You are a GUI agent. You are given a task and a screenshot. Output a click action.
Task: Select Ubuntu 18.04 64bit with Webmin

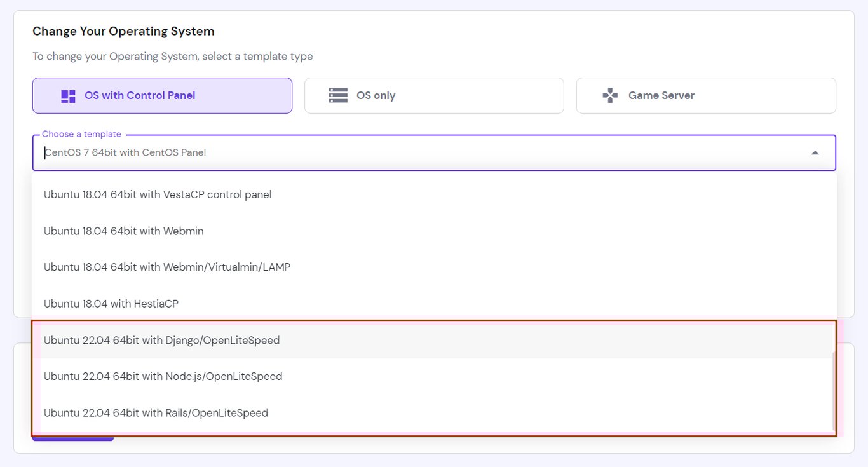click(x=123, y=231)
